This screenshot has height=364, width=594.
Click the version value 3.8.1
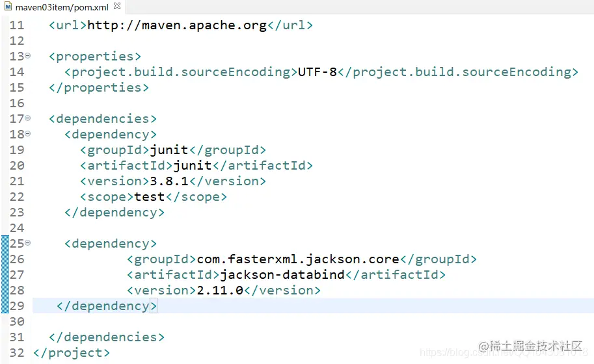pyautogui.click(x=169, y=181)
